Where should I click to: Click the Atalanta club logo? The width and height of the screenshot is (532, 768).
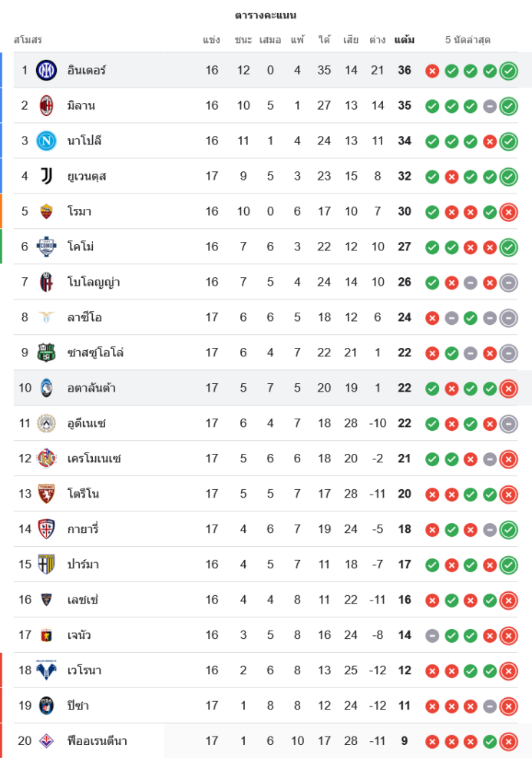tap(47, 388)
